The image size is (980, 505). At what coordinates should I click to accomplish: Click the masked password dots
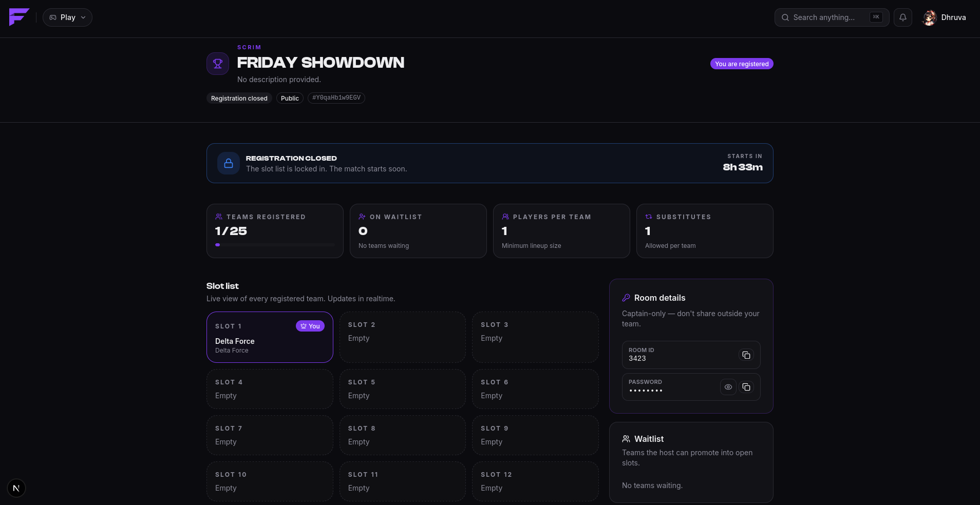(x=646, y=391)
